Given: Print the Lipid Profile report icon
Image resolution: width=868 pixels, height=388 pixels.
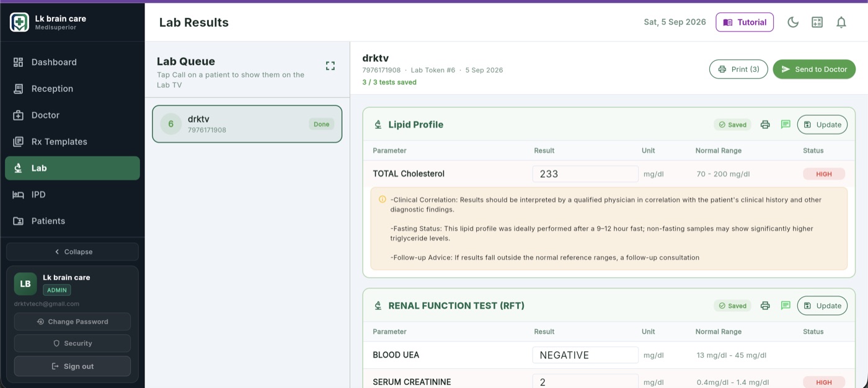Looking at the screenshot, I should (765, 125).
